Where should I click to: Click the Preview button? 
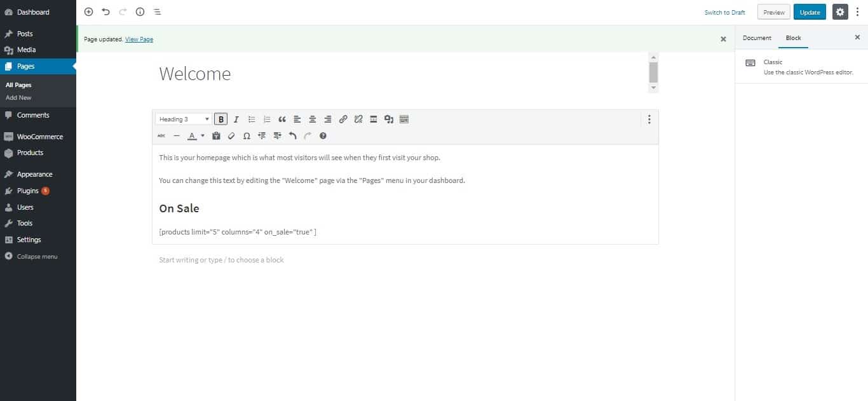click(x=774, y=12)
